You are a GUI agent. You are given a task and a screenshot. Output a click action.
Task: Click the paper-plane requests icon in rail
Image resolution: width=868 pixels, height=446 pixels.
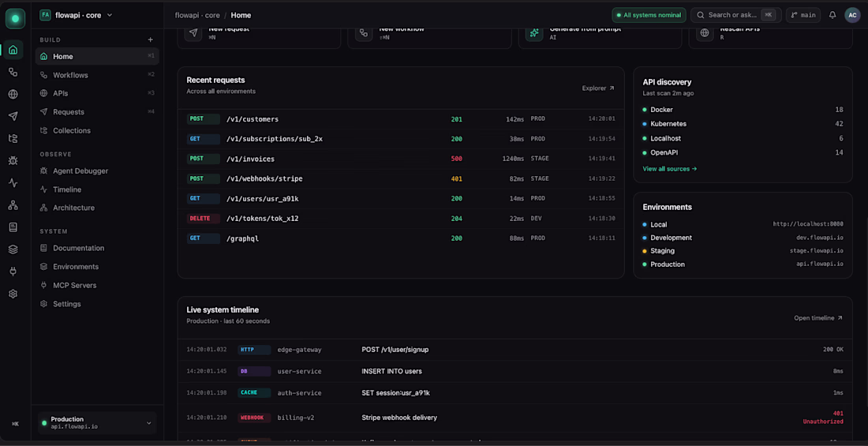coord(13,116)
